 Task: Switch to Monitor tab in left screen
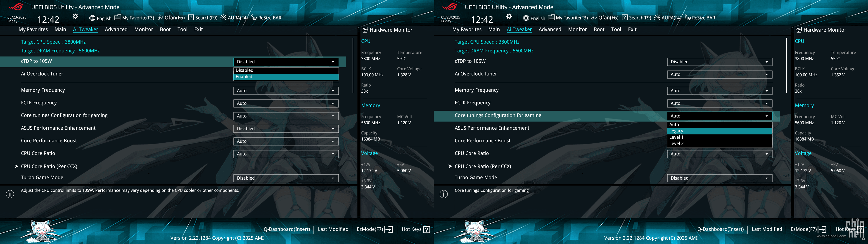[x=144, y=29]
